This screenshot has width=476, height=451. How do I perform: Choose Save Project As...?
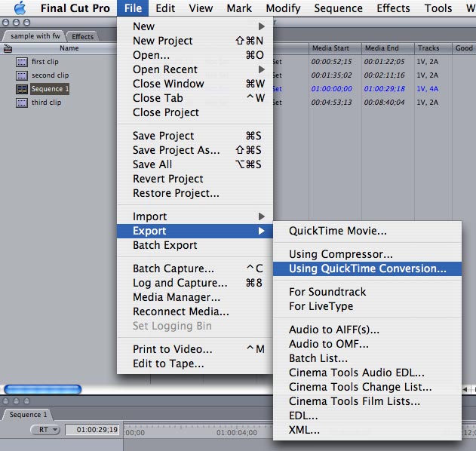pos(195,150)
